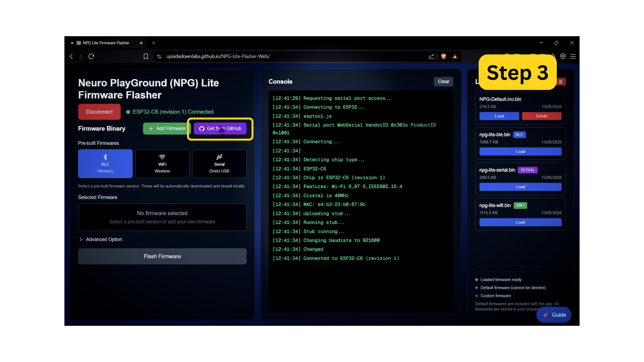Viewport: 644px width, 362px height.
Task: Click the Get from GitHub button
Action: 220,128
